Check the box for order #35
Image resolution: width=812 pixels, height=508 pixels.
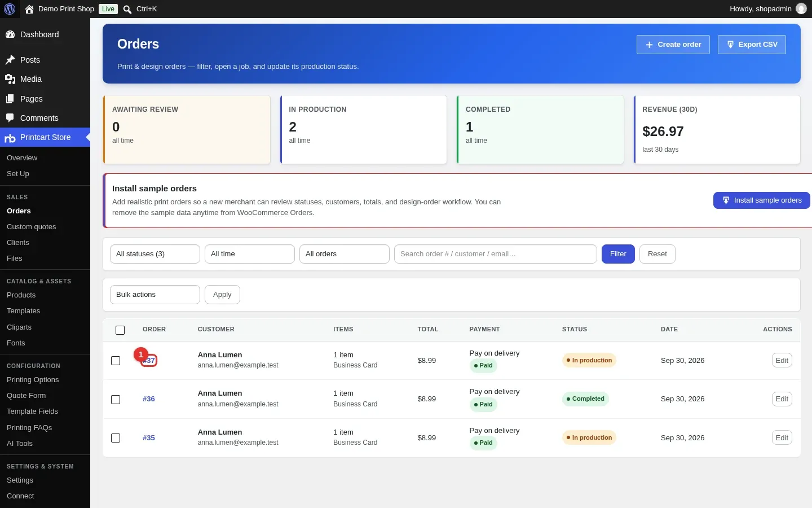coord(116,438)
